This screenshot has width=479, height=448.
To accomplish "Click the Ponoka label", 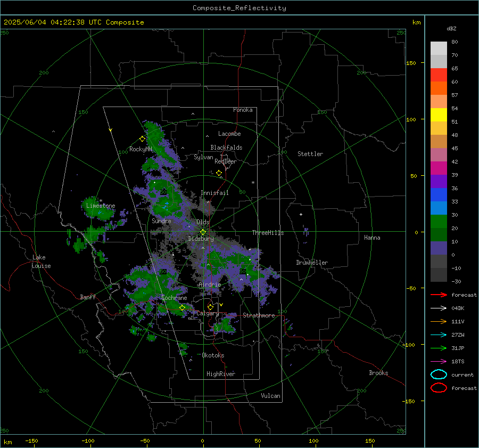I will 243,110.
